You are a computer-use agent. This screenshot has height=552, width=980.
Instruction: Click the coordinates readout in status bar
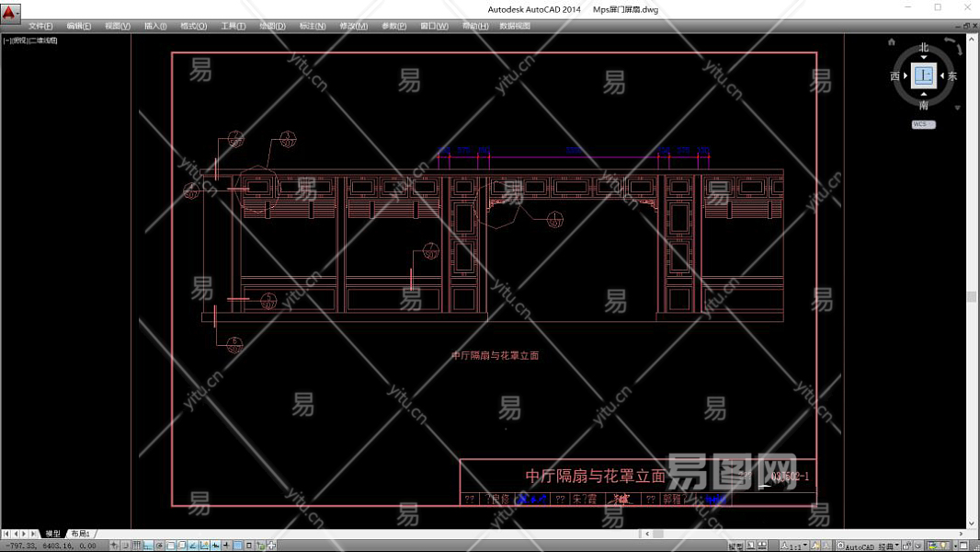point(51,546)
